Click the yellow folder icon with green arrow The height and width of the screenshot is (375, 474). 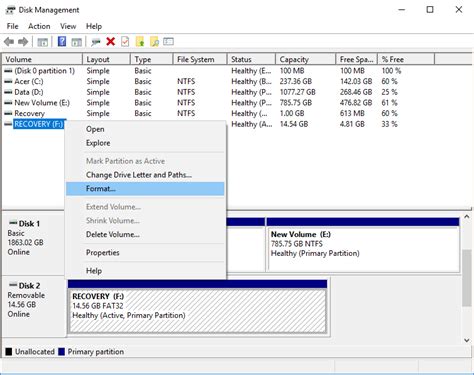coord(140,42)
